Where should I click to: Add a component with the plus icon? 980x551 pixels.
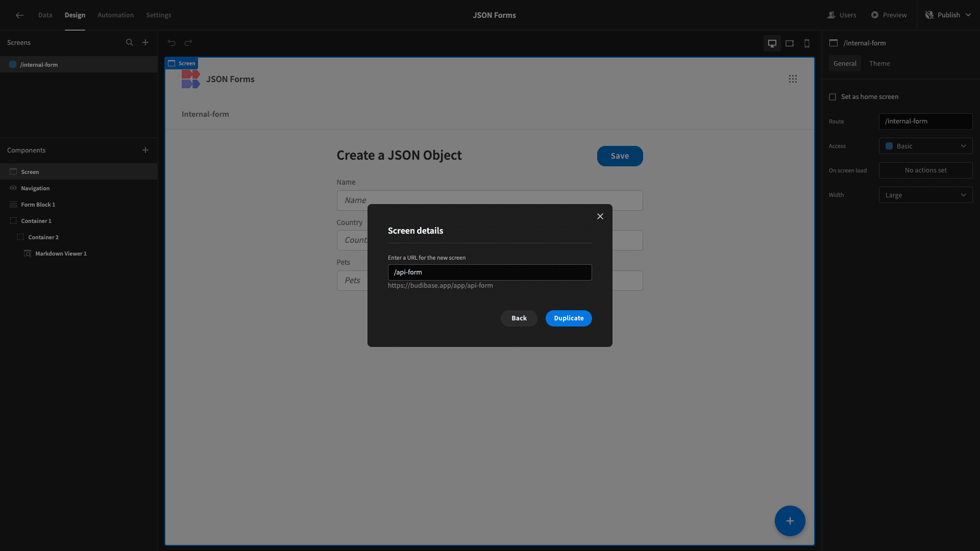click(145, 150)
